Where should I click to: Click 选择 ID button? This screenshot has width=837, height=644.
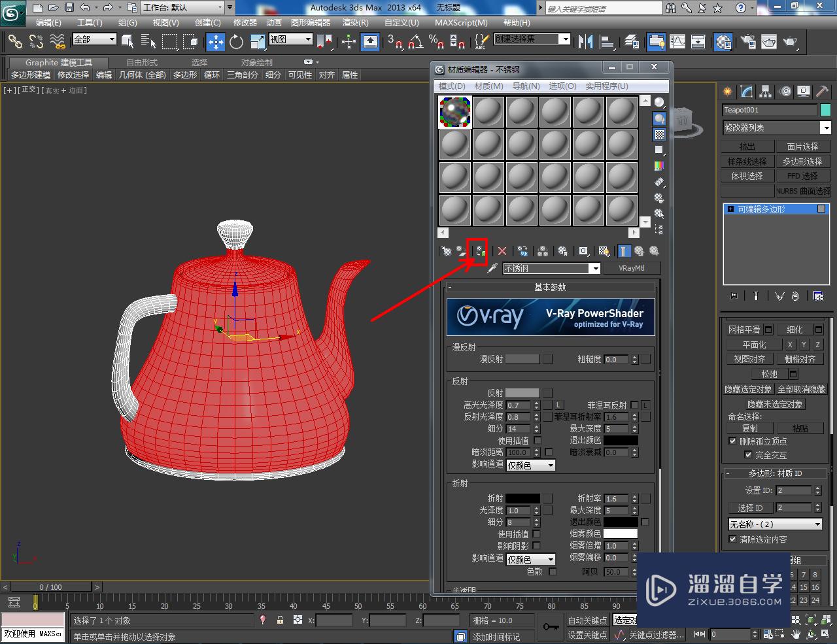tap(750, 508)
